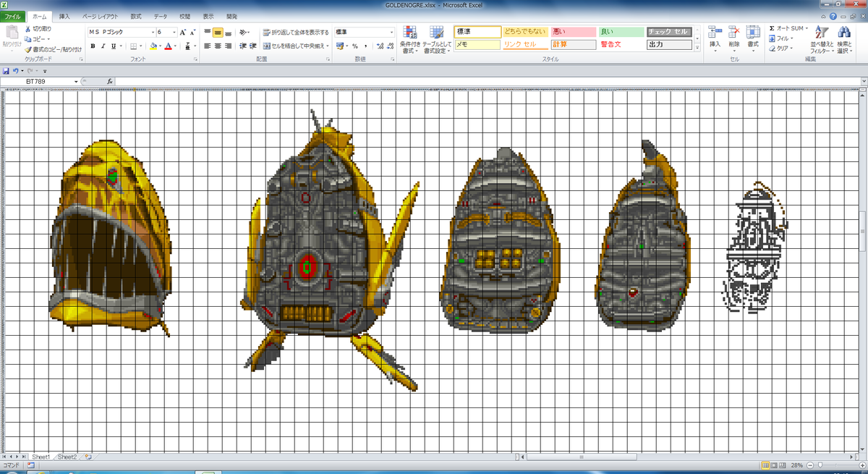
Task: Open the font color dropdown arrow
Action: click(175, 46)
